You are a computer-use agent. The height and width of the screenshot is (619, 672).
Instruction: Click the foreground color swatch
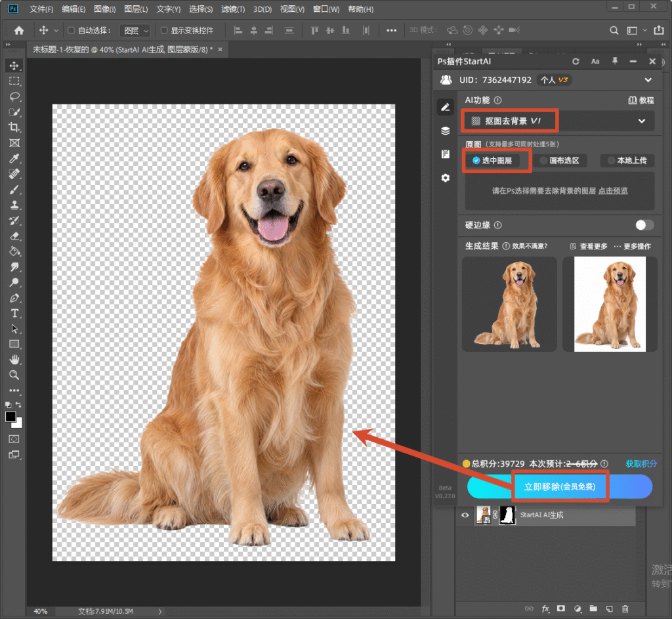pos(10,417)
